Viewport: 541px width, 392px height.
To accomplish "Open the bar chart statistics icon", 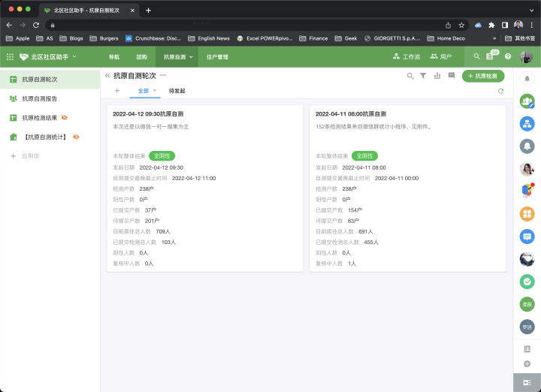I will [x=437, y=76].
